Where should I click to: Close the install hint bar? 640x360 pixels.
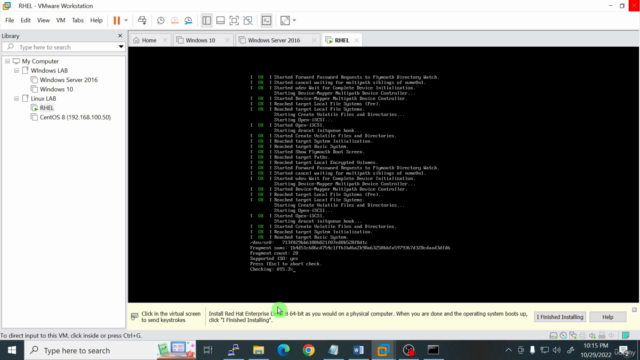pyautogui.click(x=634, y=310)
